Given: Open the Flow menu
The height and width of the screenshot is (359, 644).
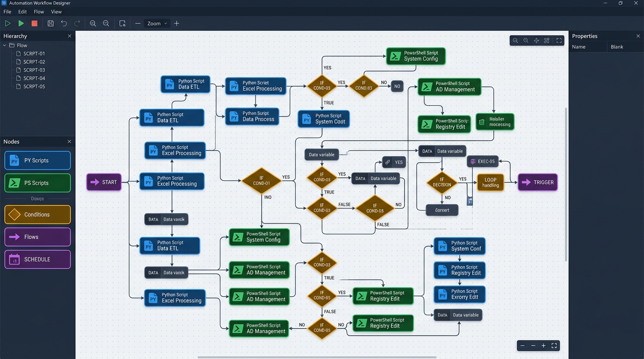Looking at the screenshot, I should point(39,12).
